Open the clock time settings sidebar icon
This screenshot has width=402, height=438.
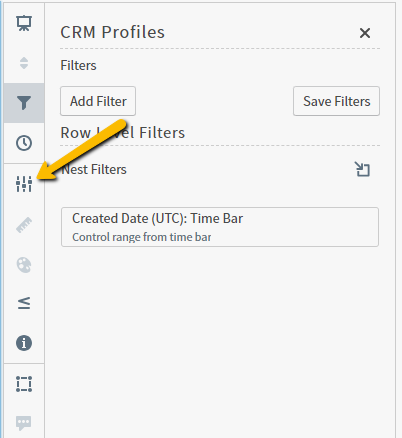[24, 143]
